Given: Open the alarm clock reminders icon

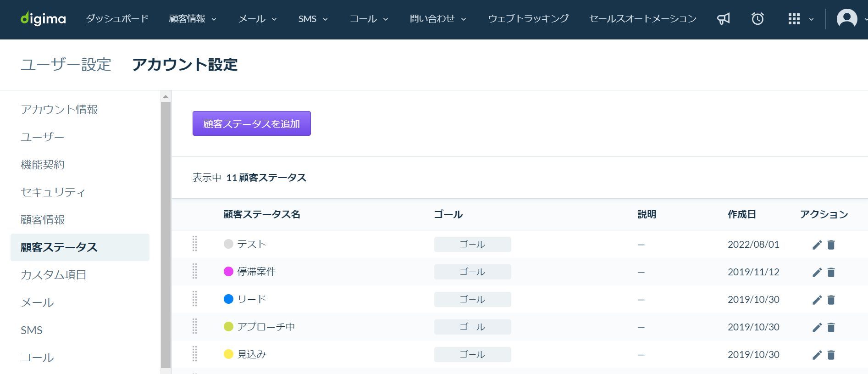Looking at the screenshot, I should tap(757, 19).
